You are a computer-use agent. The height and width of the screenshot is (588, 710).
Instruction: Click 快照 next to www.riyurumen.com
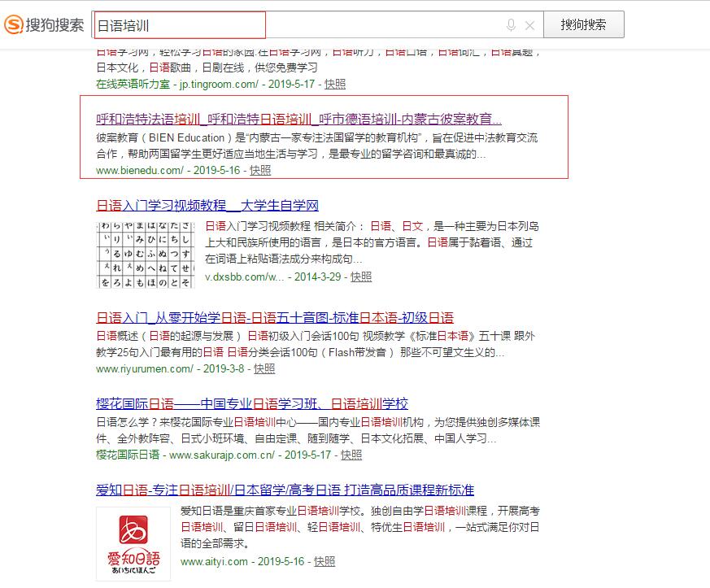click(264, 368)
